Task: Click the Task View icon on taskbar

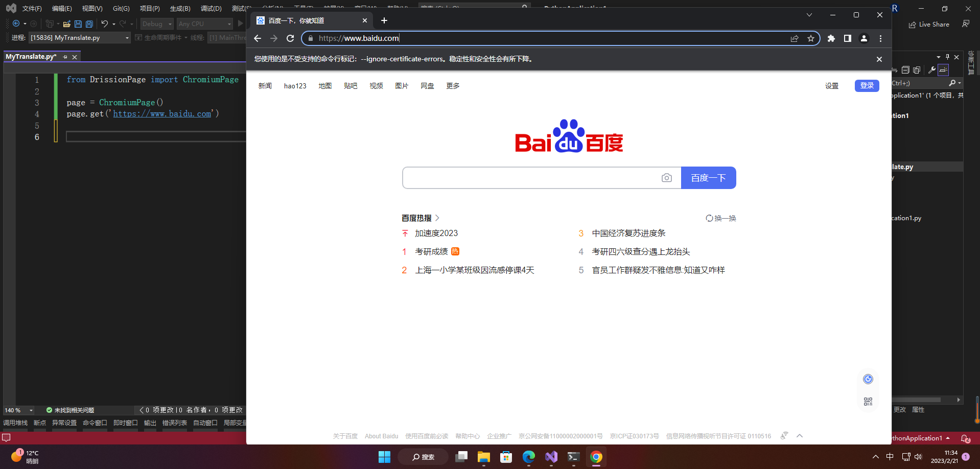Action: pyautogui.click(x=461, y=457)
